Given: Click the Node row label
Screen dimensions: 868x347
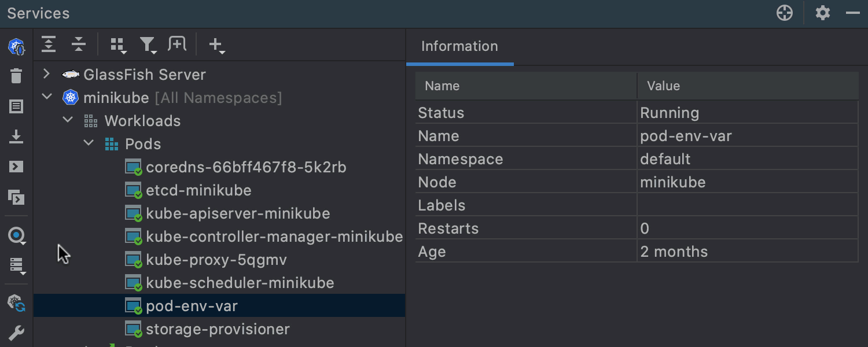Looking at the screenshot, I should [437, 182].
